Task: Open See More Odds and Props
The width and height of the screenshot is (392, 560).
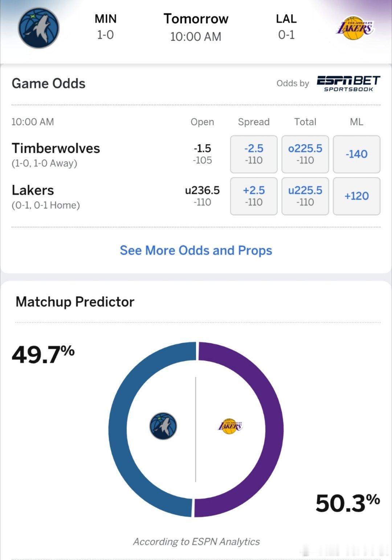Action: (x=196, y=251)
